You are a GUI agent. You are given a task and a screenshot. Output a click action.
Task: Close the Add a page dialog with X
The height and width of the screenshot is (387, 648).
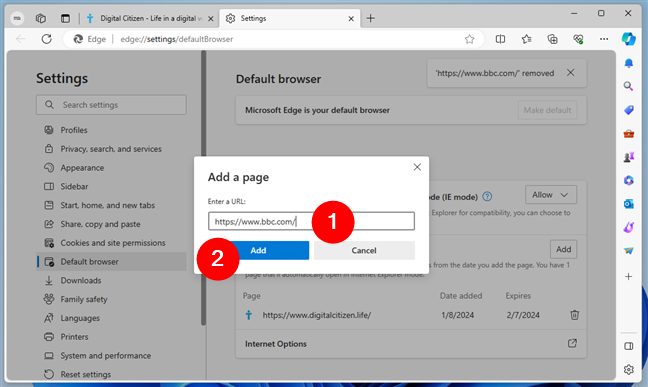[x=417, y=167]
